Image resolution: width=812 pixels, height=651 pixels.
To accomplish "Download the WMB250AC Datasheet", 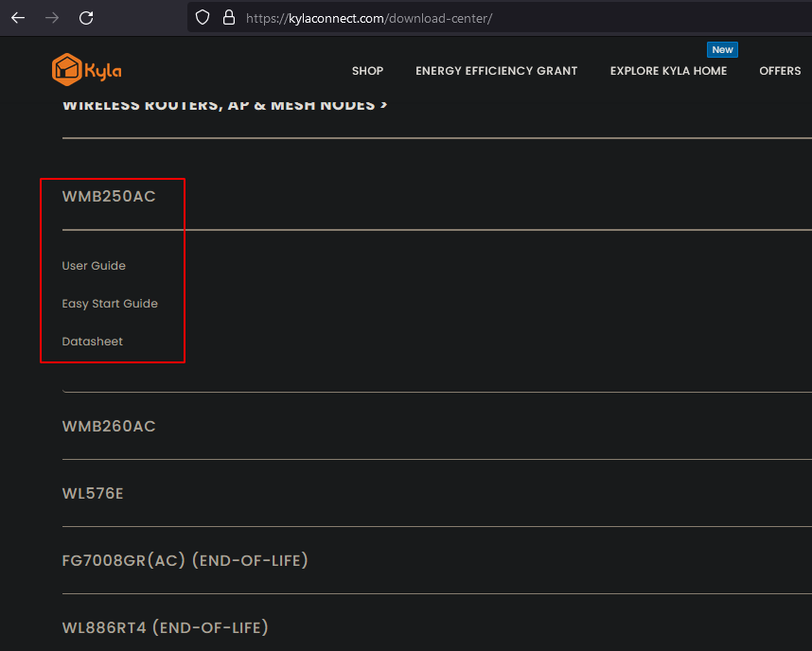I will tap(92, 342).
